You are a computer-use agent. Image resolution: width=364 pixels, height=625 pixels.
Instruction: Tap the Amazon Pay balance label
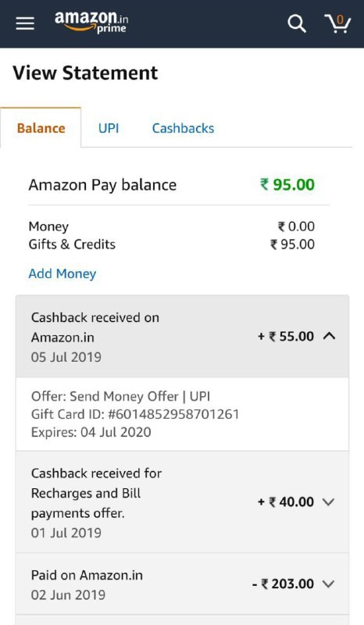(x=102, y=185)
